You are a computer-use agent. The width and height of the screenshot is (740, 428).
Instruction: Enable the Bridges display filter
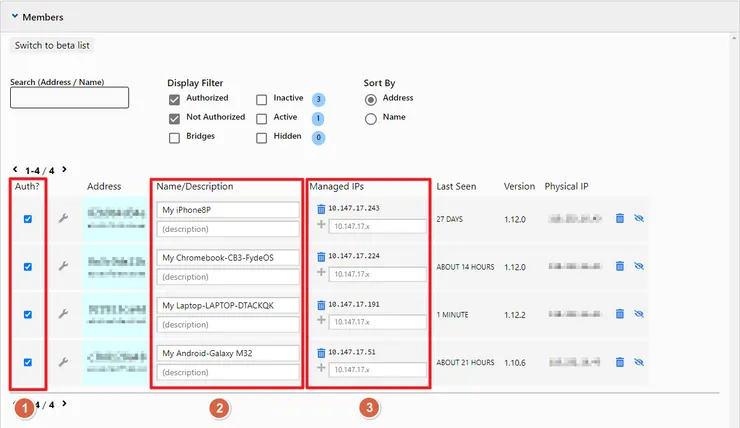pyautogui.click(x=174, y=138)
